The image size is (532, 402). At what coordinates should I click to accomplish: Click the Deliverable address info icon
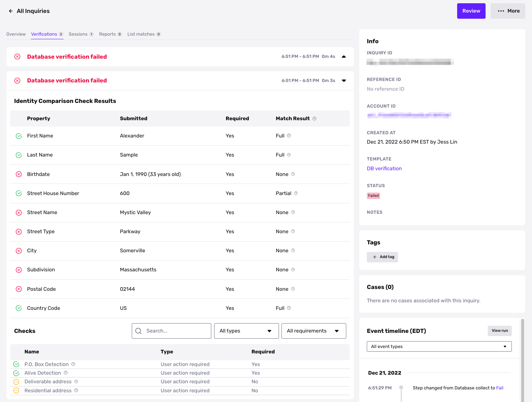coord(76,381)
